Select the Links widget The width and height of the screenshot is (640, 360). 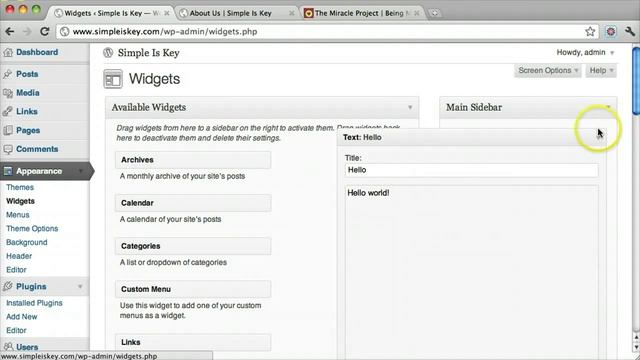pos(193,342)
